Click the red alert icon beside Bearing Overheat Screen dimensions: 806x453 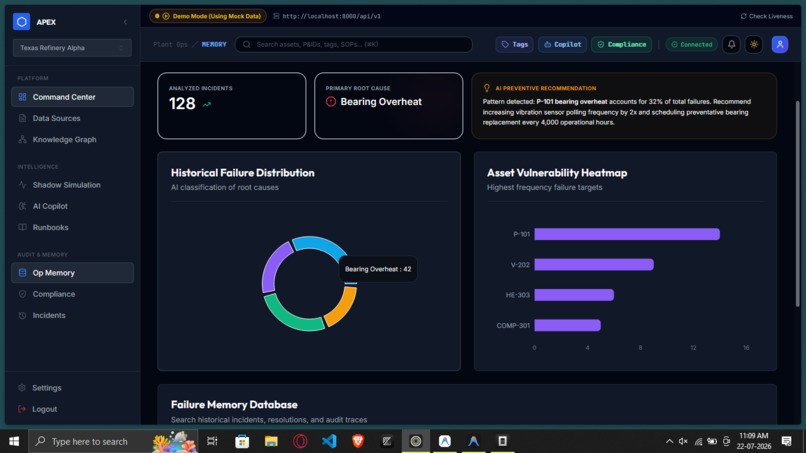click(x=331, y=102)
